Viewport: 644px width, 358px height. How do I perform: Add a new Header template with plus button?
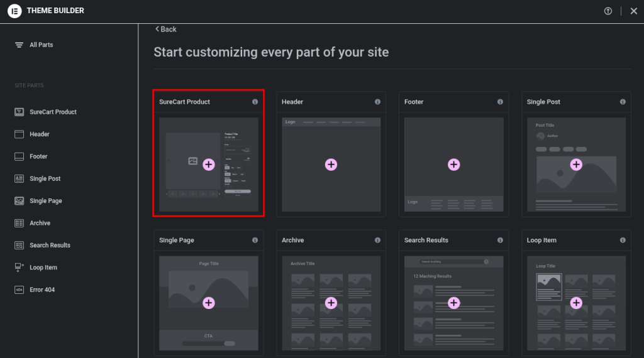[x=331, y=165]
